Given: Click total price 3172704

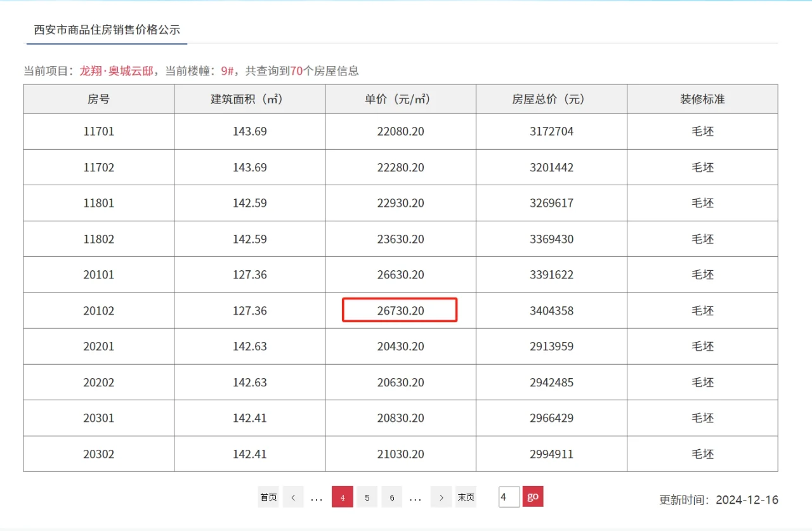Looking at the screenshot, I should click(551, 131).
